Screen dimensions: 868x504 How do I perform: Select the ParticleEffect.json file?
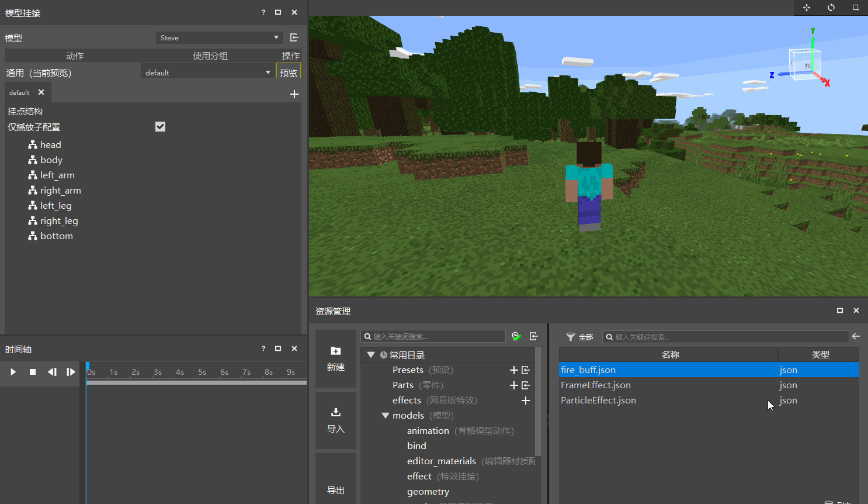(x=709, y=401)
